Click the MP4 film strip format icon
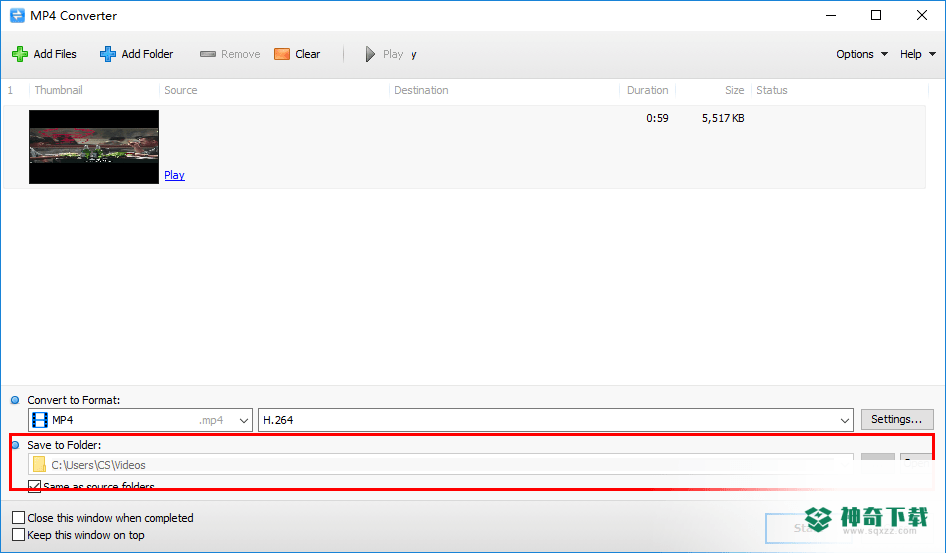 [x=40, y=420]
